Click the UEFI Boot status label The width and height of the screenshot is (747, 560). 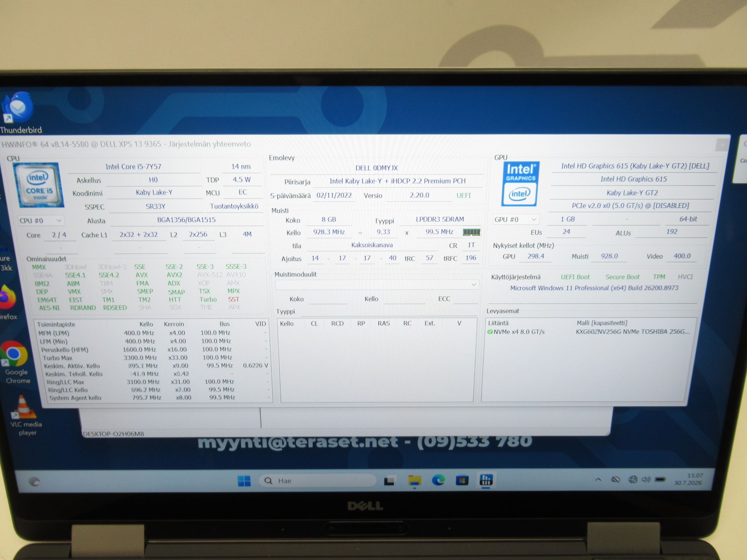coord(575,277)
